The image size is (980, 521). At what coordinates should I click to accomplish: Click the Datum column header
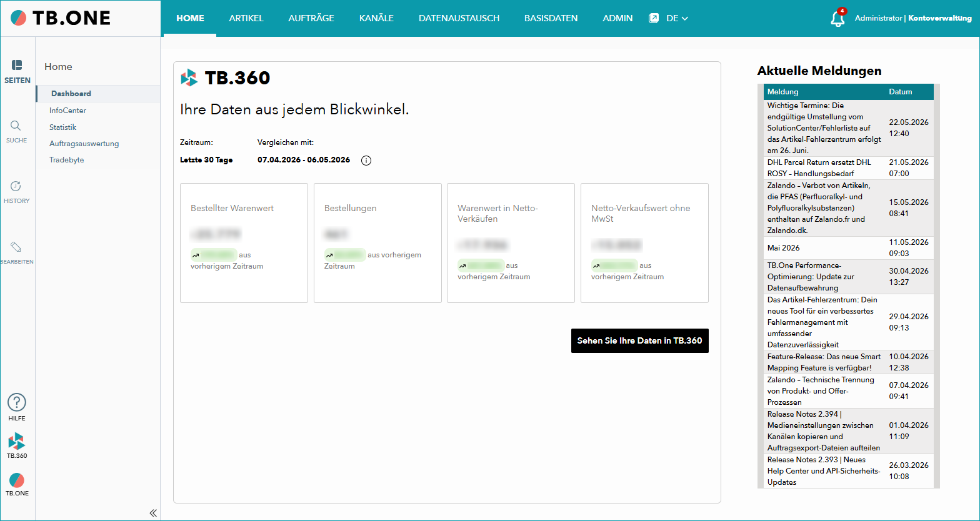click(x=901, y=92)
